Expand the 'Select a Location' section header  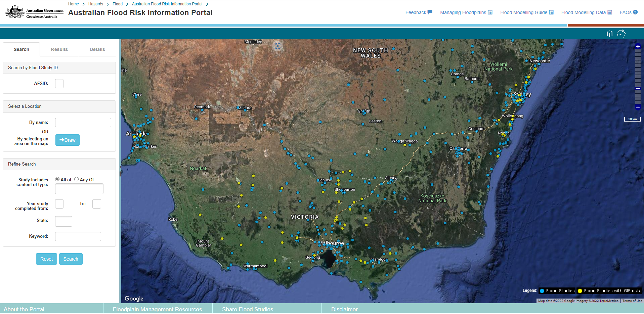(25, 106)
